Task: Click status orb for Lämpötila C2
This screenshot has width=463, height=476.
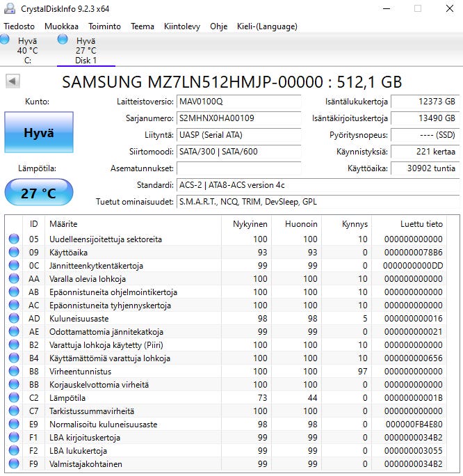Action: [x=14, y=397]
